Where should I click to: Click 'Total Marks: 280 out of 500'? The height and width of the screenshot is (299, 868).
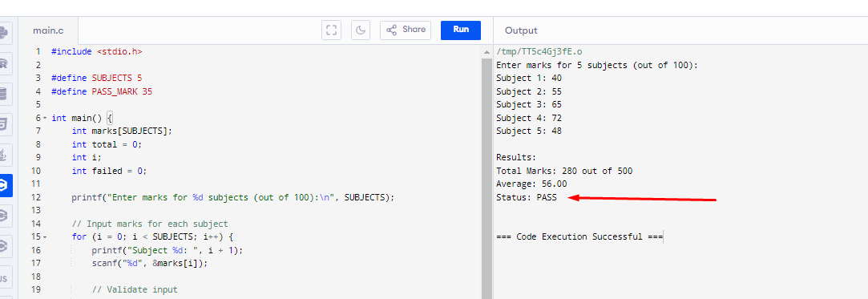[564, 171]
